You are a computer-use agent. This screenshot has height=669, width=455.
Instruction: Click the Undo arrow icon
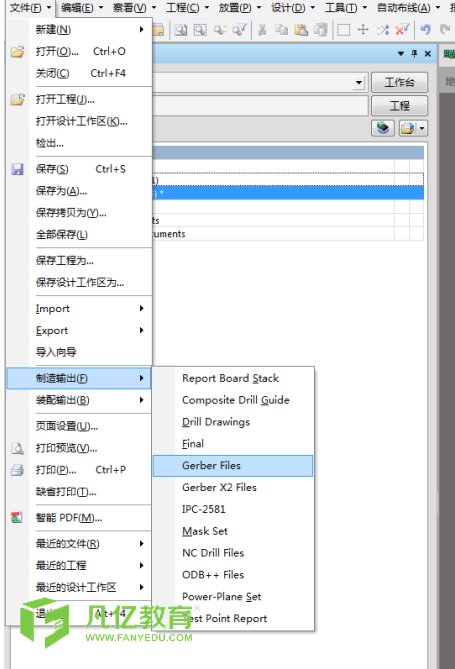tap(425, 29)
